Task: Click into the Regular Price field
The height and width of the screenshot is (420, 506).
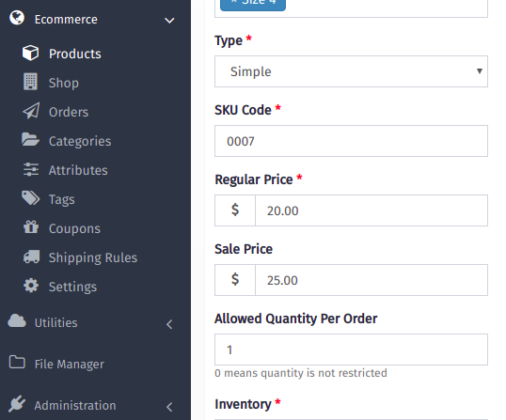Action: click(x=372, y=210)
